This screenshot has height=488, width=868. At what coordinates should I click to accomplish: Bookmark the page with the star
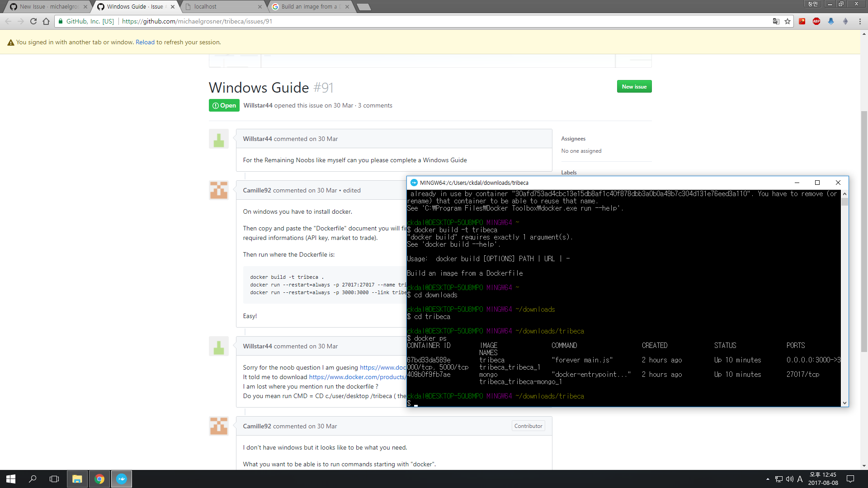(x=787, y=21)
